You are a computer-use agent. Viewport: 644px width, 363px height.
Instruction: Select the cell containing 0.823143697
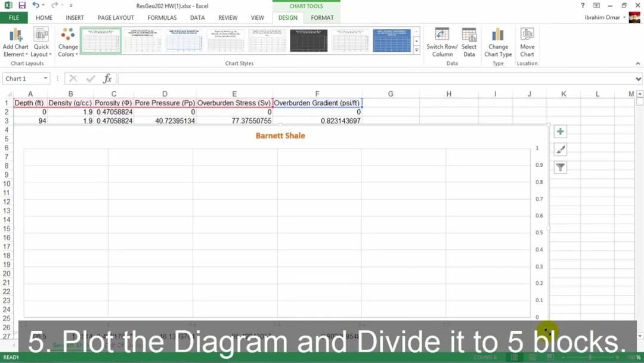317,121
